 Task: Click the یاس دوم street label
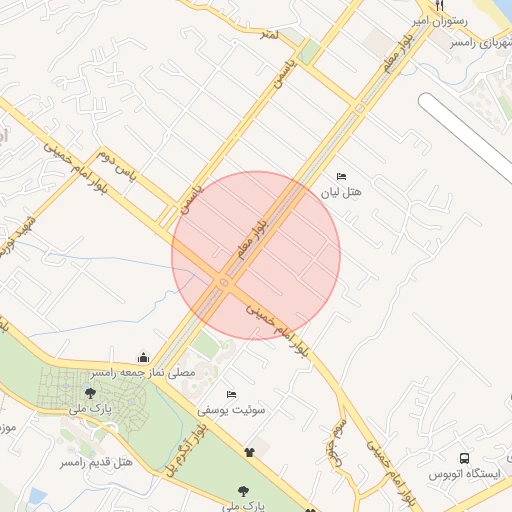click(x=116, y=166)
